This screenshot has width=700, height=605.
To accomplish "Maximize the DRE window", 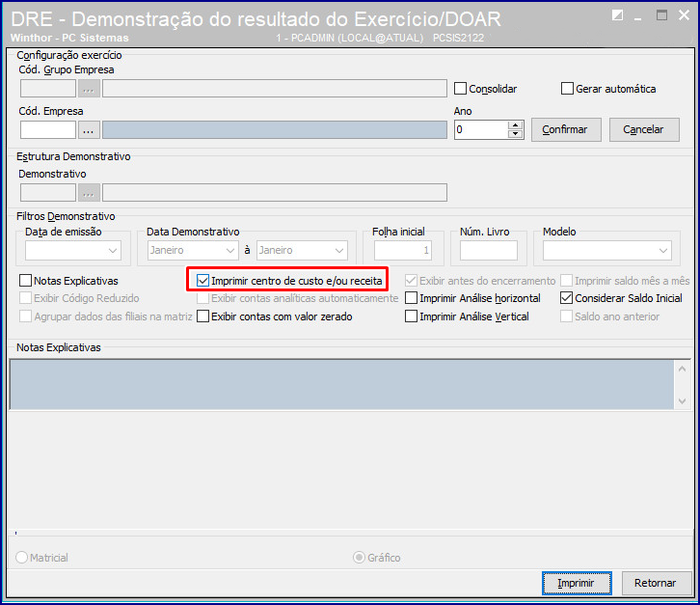I will 661,15.
